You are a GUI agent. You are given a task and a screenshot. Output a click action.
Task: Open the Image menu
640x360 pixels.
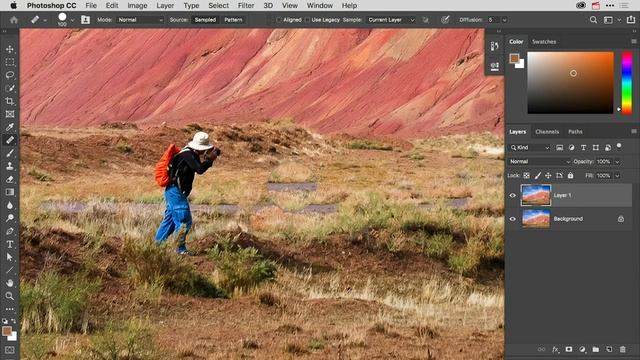[x=137, y=5]
